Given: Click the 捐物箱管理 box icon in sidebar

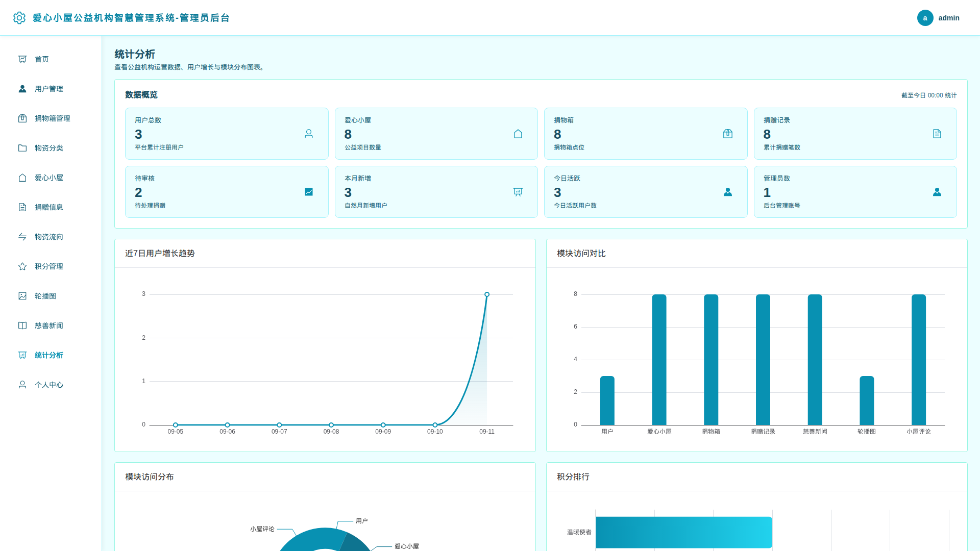Looking at the screenshot, I should (22, 118).
